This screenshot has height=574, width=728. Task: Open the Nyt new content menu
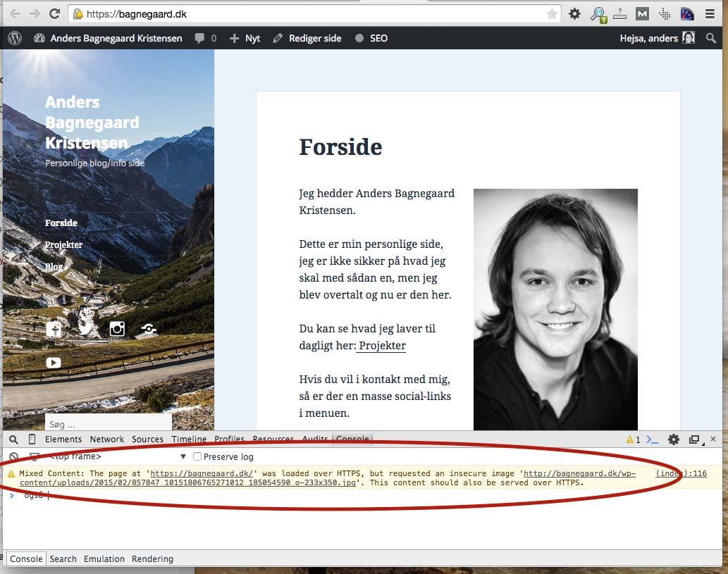point(245,38)
